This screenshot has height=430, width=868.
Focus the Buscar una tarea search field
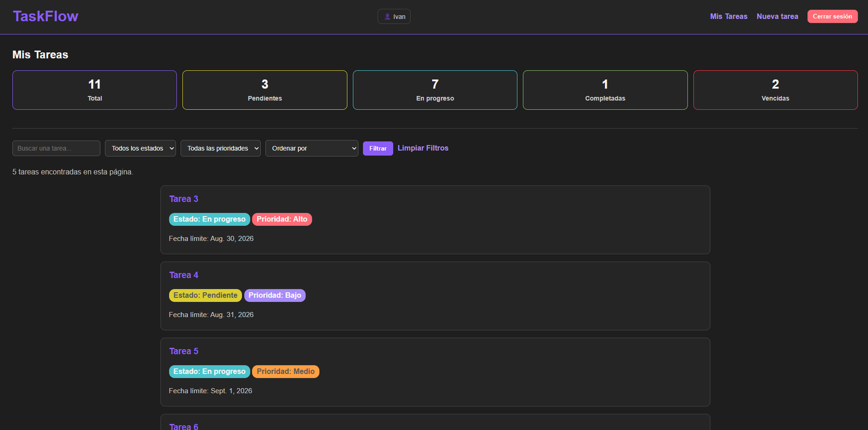(x=56, y=148)
